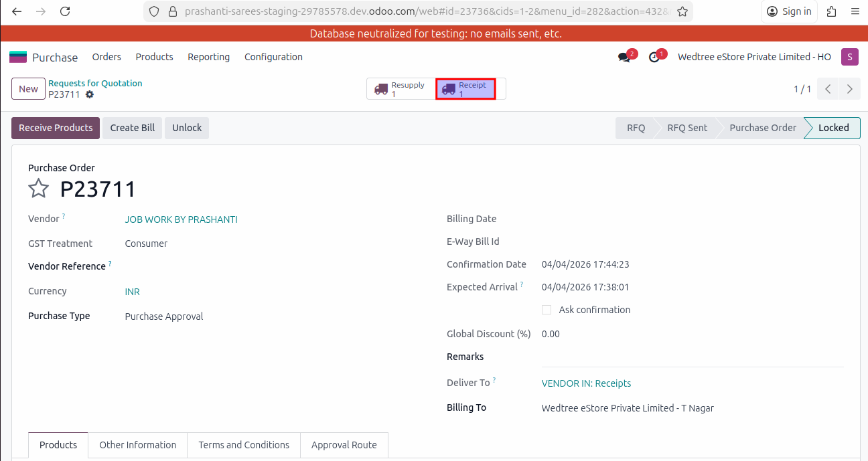Open the site shield security icon
The image size is (868, 461).
point(154,11)
